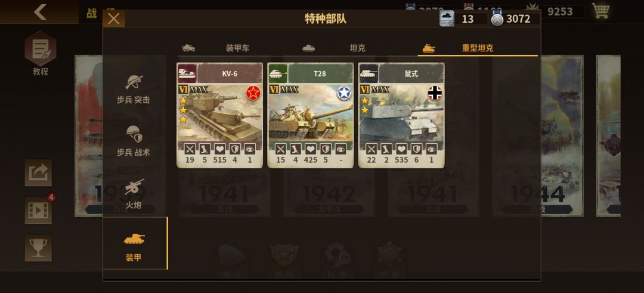Viewport: 644px width, 293px height.
Task: Click the silver medal currency 3072
Action: tap(515, 18)
